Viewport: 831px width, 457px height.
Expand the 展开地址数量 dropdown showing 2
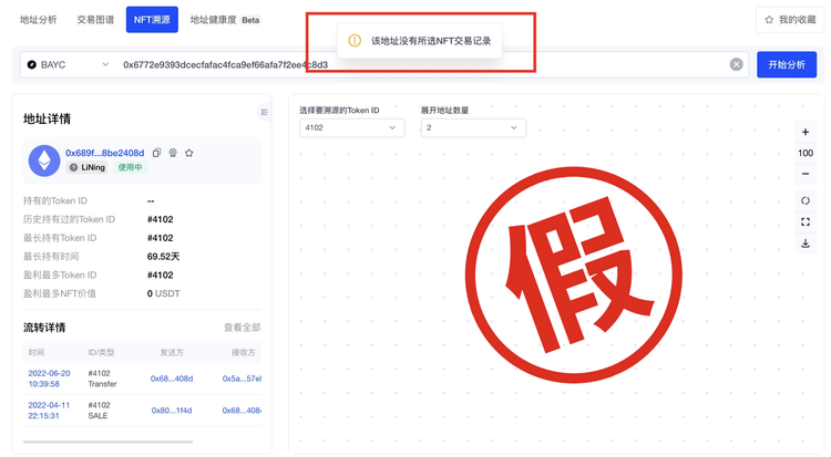(473, 128)
